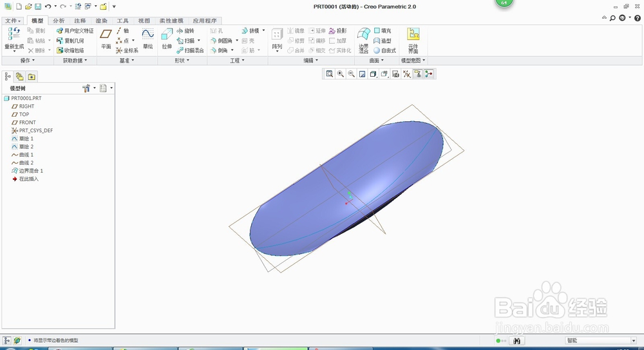
Task: Expand the 工程 group dropdown
Action: (x=237, y=61)
